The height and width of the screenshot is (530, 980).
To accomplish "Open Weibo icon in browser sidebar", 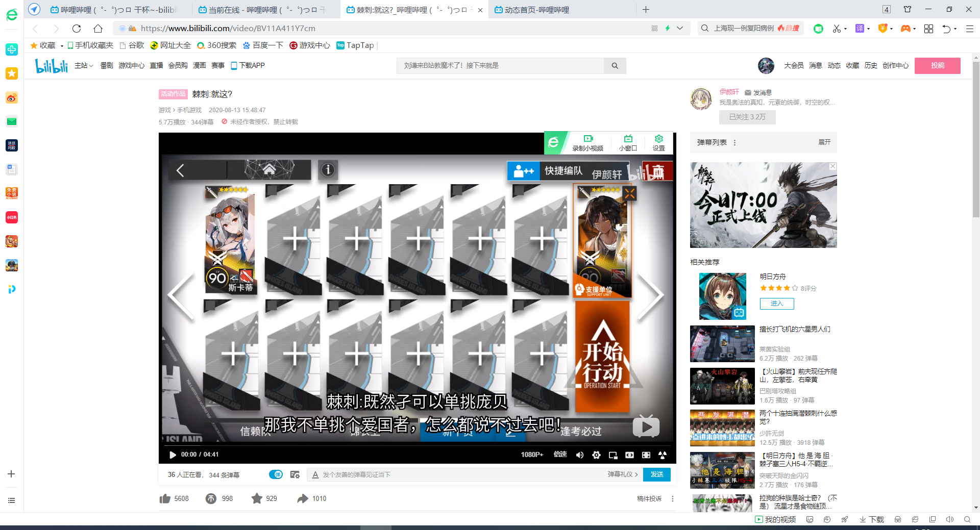I will point(11,97).
